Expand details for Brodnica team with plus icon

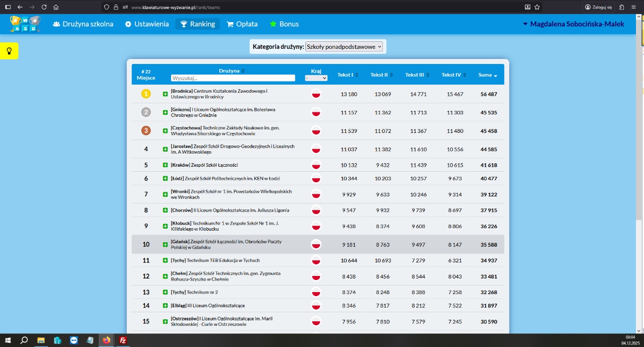165,94
